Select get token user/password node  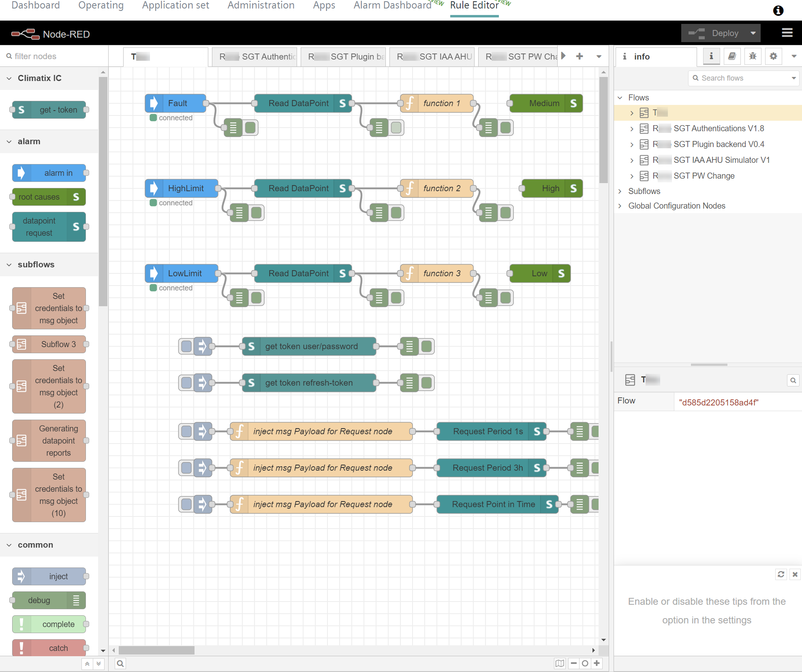309,346
